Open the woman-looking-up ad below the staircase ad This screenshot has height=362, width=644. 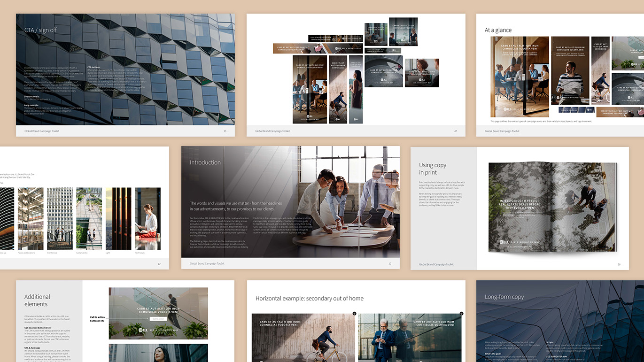tap(158, 353)
